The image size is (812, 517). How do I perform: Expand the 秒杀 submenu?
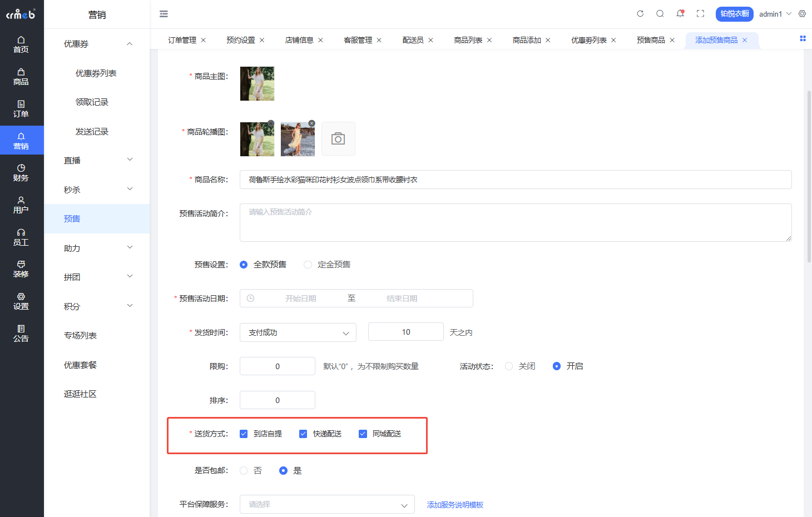click(130, 190)
